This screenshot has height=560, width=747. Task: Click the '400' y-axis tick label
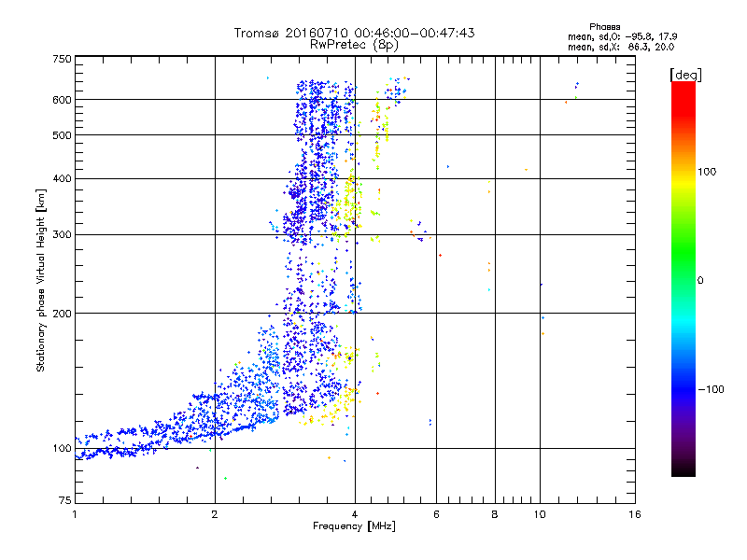(62, 179)
